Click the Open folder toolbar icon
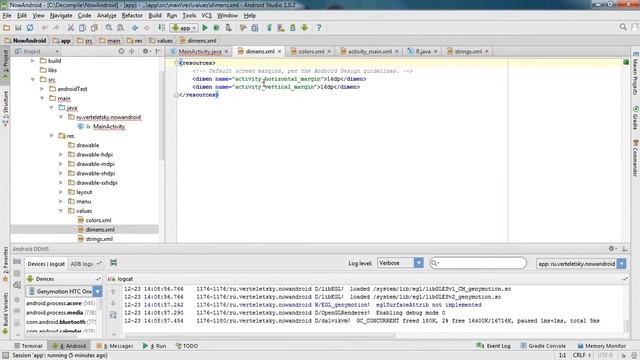 click(7, 28)
